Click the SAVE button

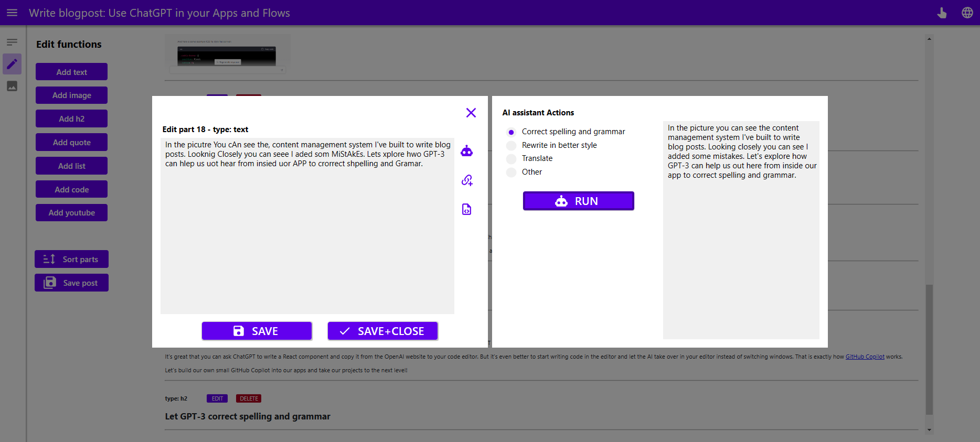coord(257,331)
